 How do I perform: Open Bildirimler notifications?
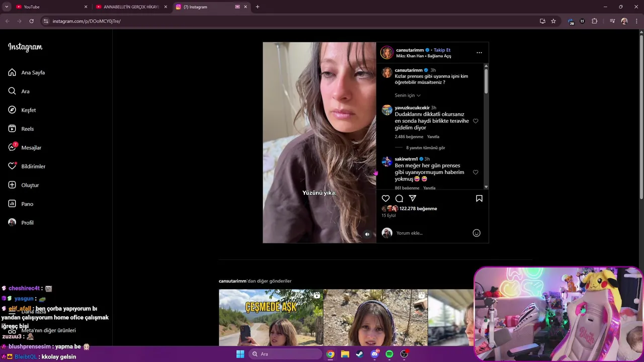point(27,166)
